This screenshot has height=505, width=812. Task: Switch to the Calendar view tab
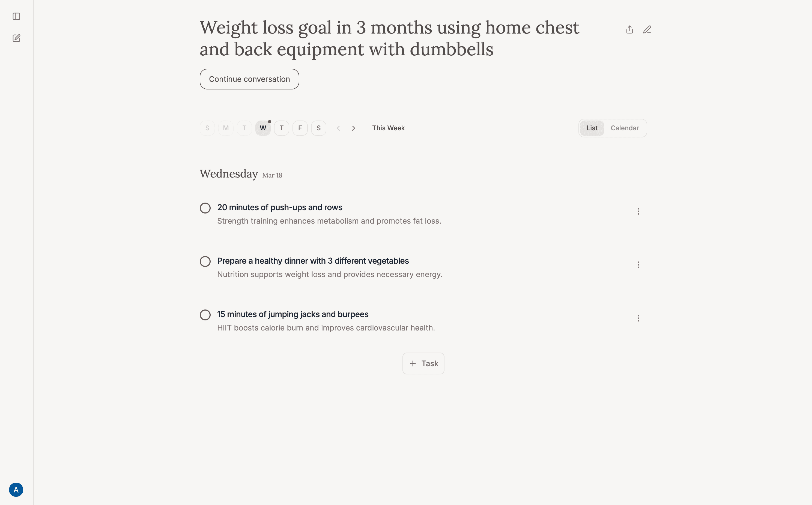point(625,128)
